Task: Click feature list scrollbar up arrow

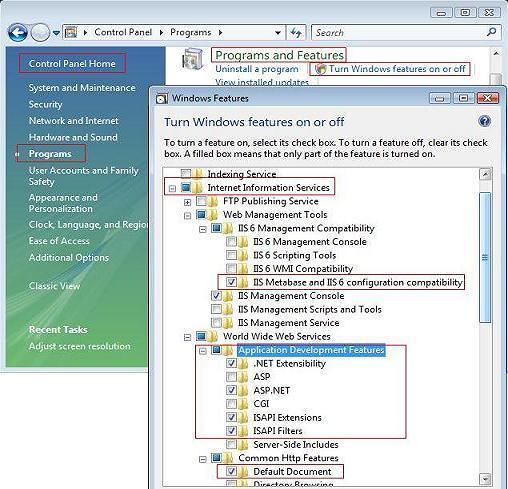Action: point(485,174)
